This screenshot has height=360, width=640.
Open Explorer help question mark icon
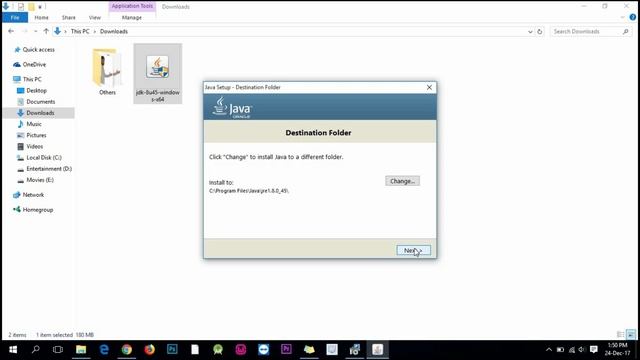point(633,17)
